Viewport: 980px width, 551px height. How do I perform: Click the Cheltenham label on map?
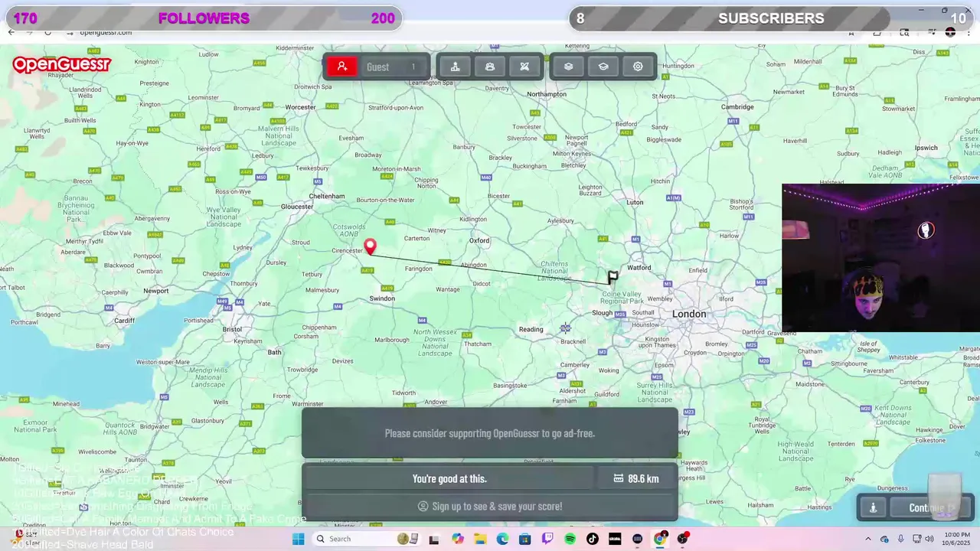pos(327,196)
